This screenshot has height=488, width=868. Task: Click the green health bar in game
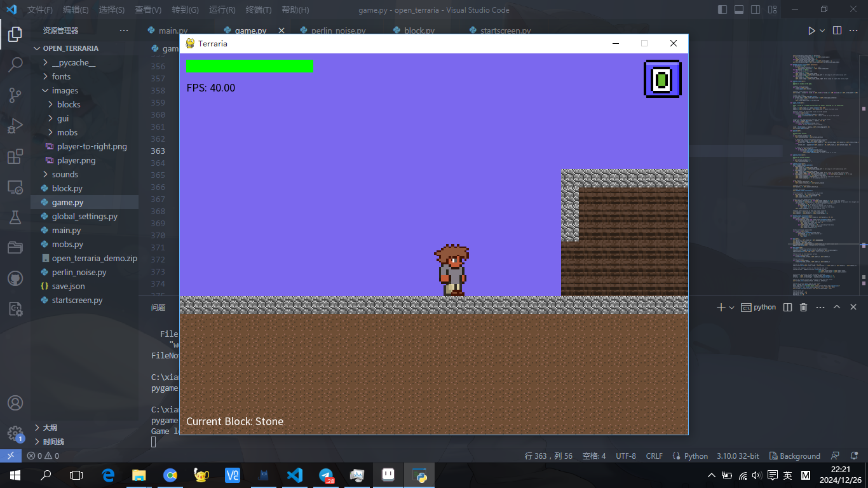(x=249, y=66)
